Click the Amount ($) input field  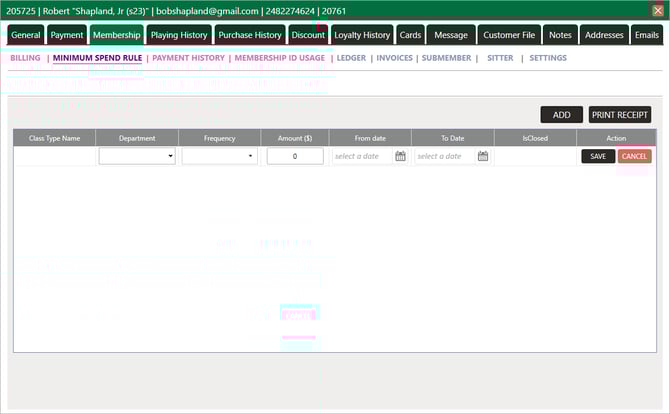295,156
